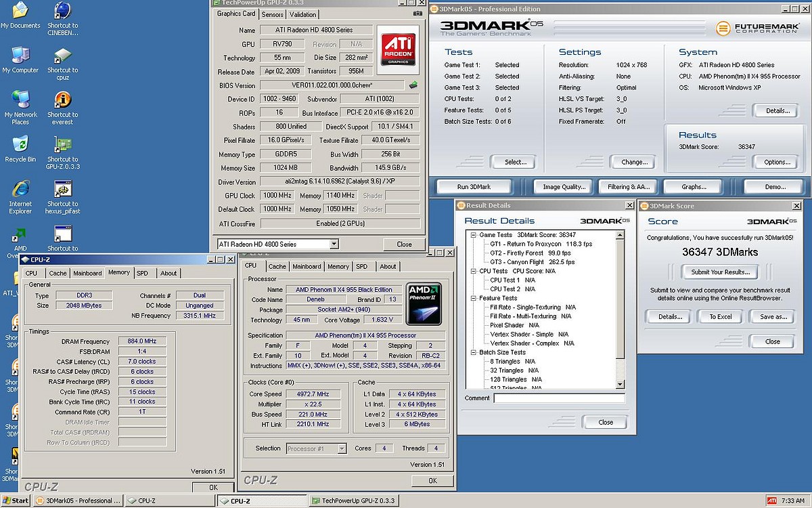Open the Recycle Bin
This screenshot has width=812, height=508.
(x=20, y=145)
